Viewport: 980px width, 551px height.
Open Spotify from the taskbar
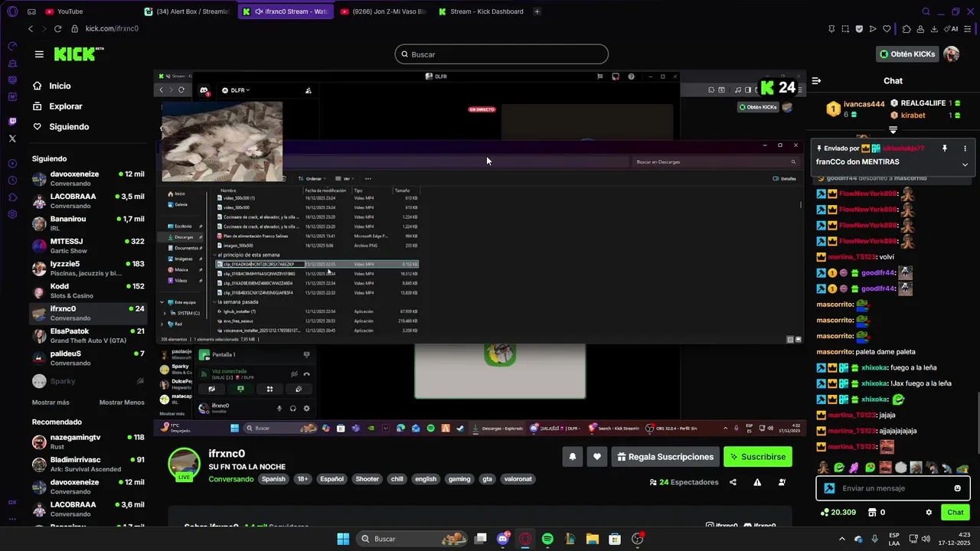click(x=547, y=539)
